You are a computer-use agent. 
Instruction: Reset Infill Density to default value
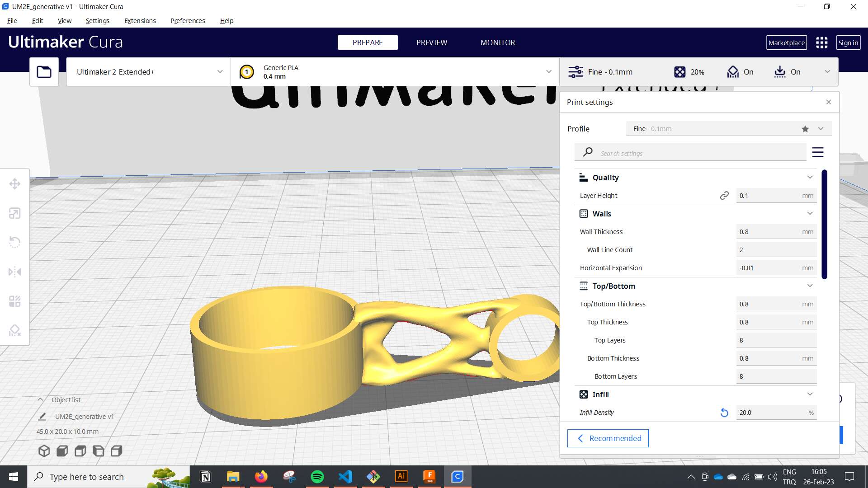tap(724, 413)
